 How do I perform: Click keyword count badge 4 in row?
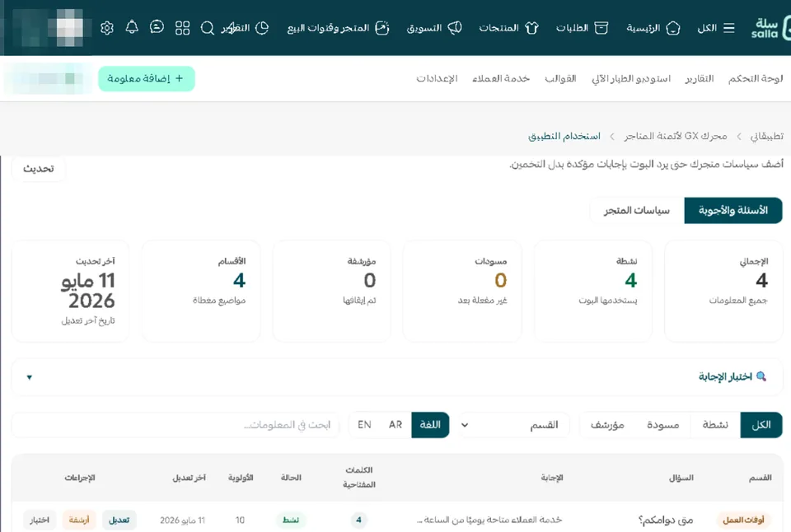[358, 520]
